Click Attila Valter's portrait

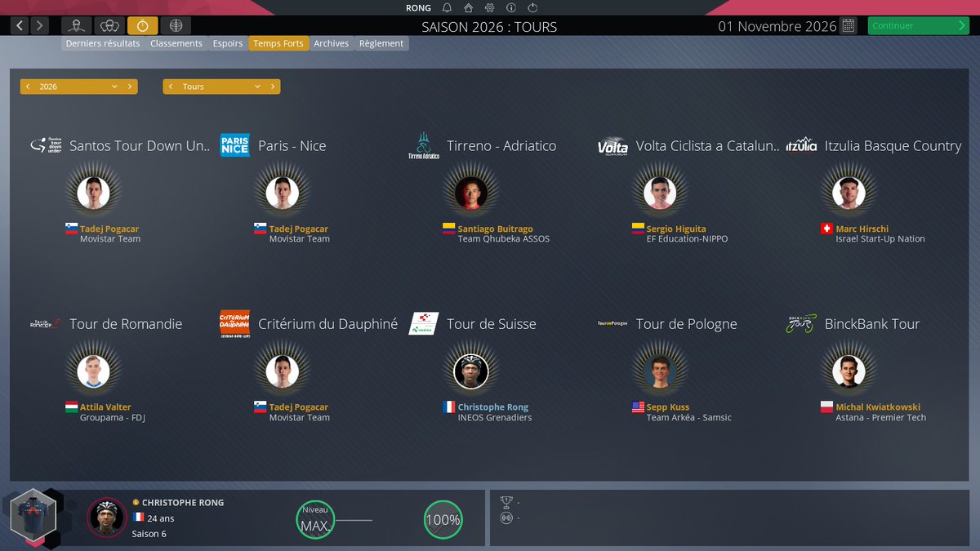tap(94, 371)
